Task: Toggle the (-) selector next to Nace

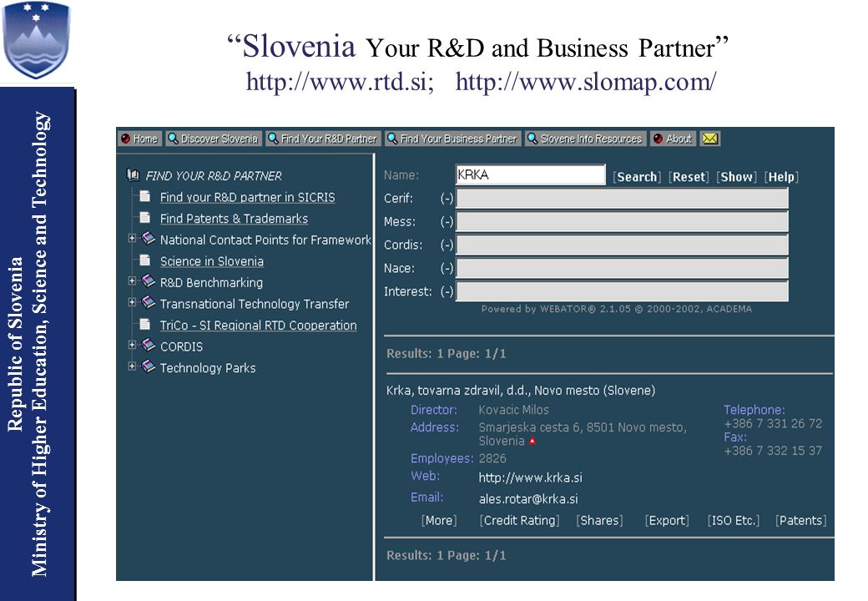Action: 447,269
